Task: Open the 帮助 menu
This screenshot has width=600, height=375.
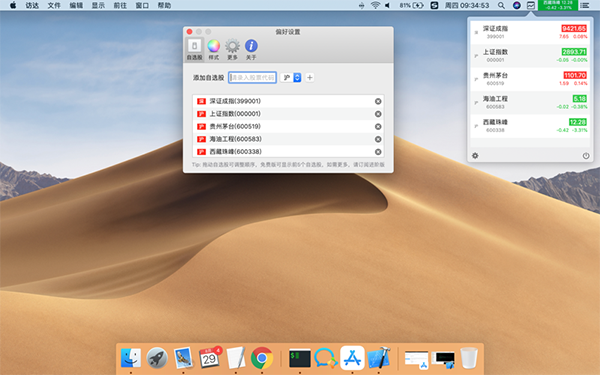Action: [164, 5]
